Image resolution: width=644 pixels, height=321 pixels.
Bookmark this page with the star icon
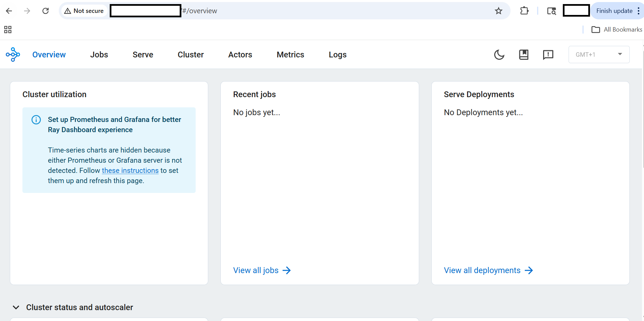[x=499, y=11]
